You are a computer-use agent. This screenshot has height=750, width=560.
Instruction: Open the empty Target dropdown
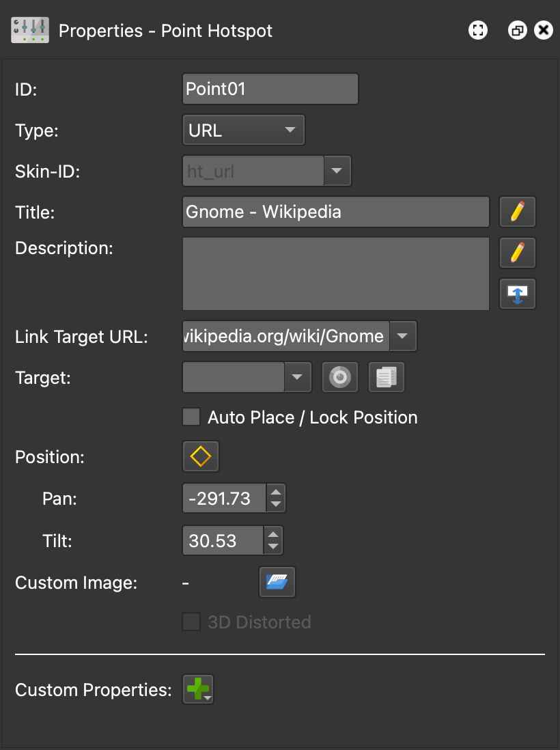click(x=298, y=377)
